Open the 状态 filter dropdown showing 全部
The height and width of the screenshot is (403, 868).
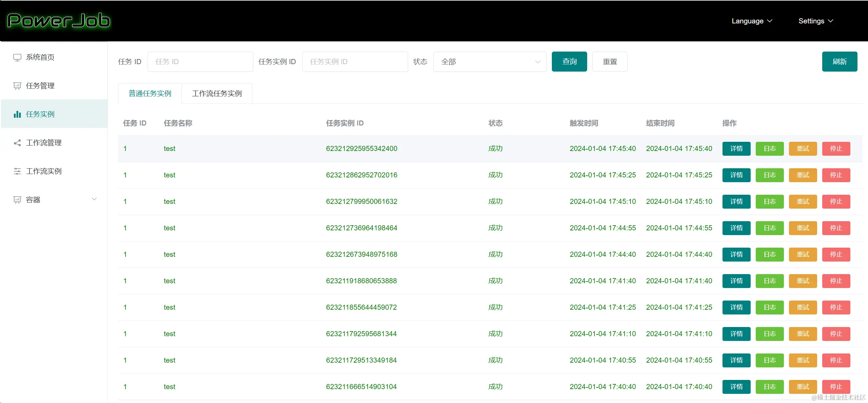pyautogui.click(x=490, y=62)
